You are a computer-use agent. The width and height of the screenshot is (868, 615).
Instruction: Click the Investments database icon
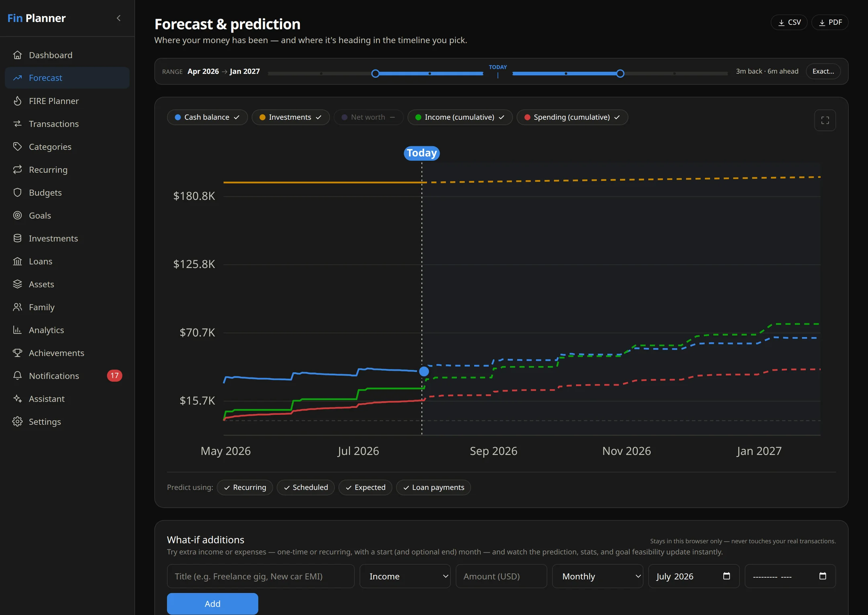tap(17, 238)
